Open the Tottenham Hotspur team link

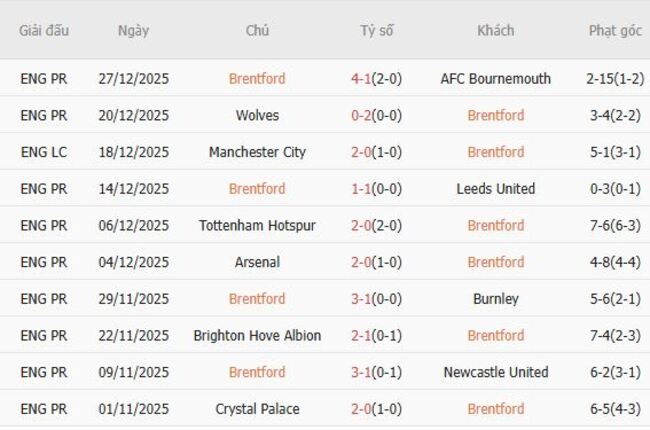click(x=257, y=226)
